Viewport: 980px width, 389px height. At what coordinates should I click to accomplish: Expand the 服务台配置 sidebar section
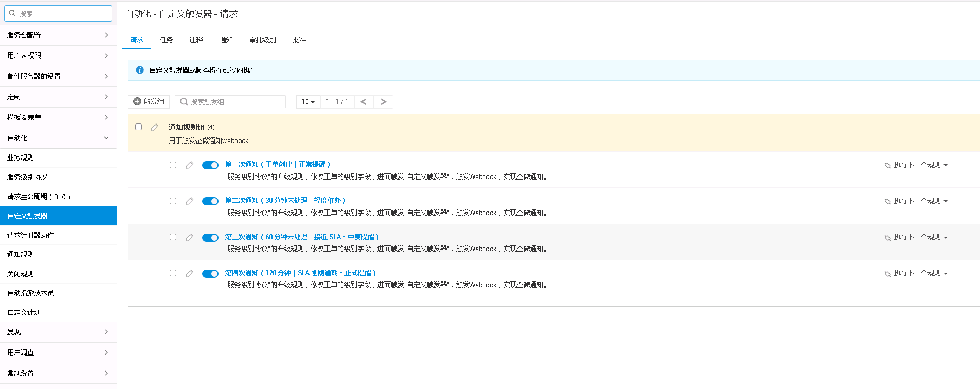point(58,35)
